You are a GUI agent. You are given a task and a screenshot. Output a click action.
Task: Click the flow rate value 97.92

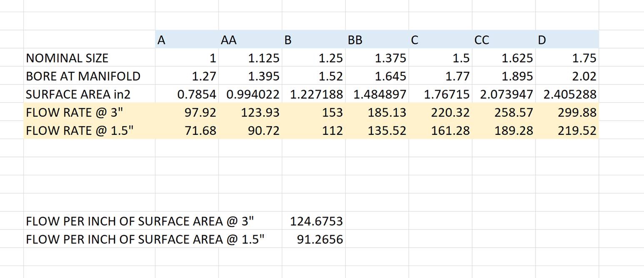tap(200, 113)
